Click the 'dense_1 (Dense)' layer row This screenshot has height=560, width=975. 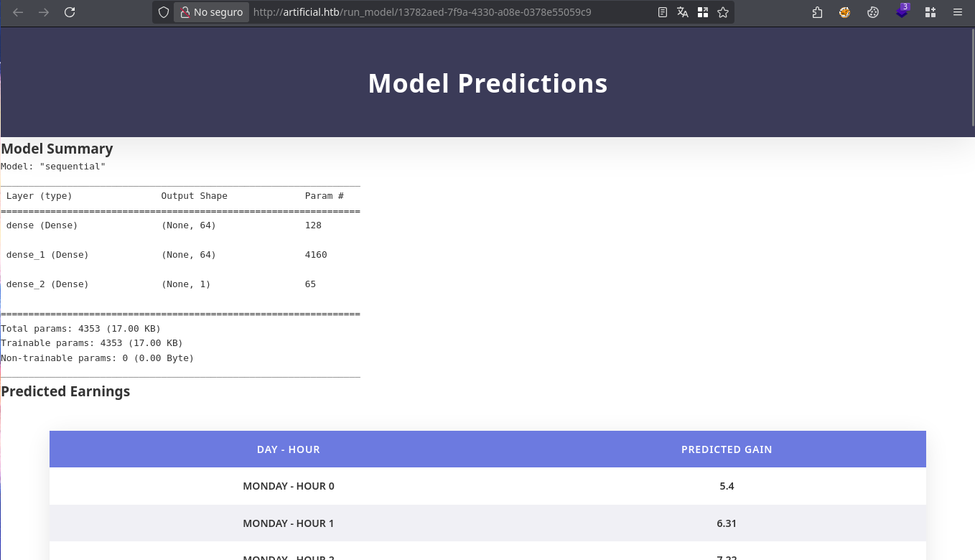tap(180, 255)
